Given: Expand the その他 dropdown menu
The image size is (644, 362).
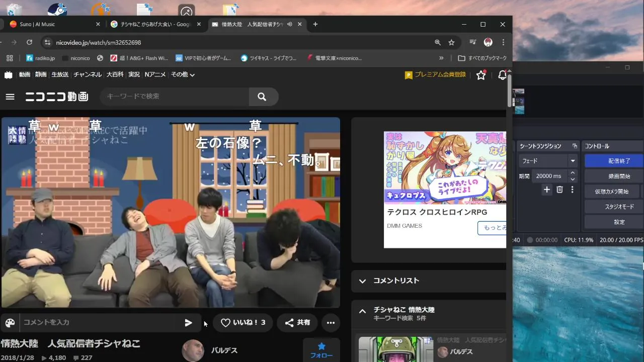Looking at the screenshot, I should [x=183, y=74].
